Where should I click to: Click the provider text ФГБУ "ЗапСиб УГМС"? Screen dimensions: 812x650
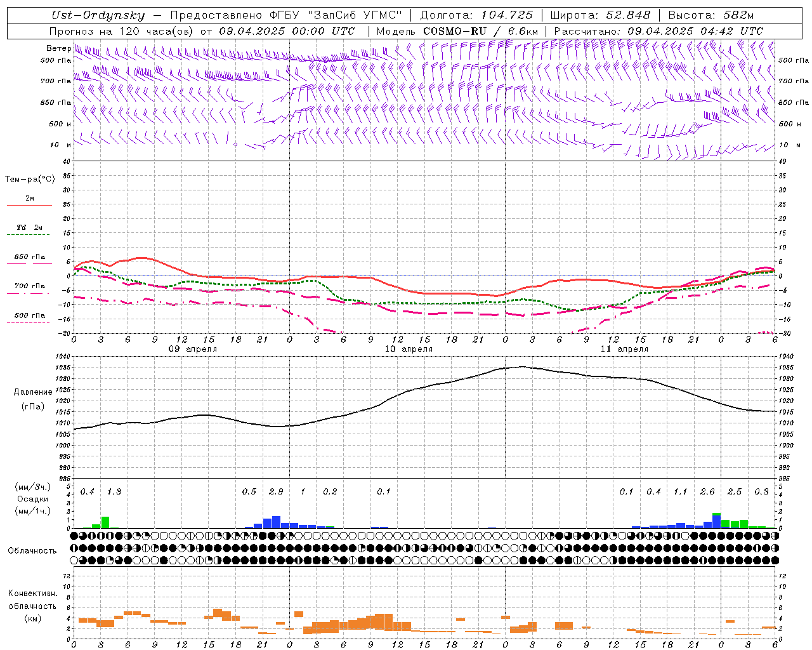pyautogui.click(x=336, y=15)
